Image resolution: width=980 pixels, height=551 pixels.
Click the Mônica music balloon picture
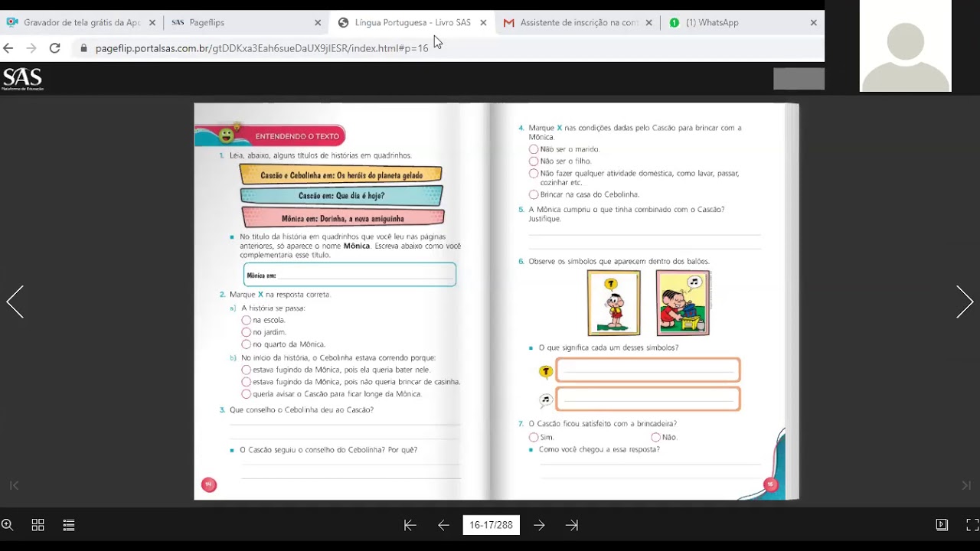click(683, 303)
